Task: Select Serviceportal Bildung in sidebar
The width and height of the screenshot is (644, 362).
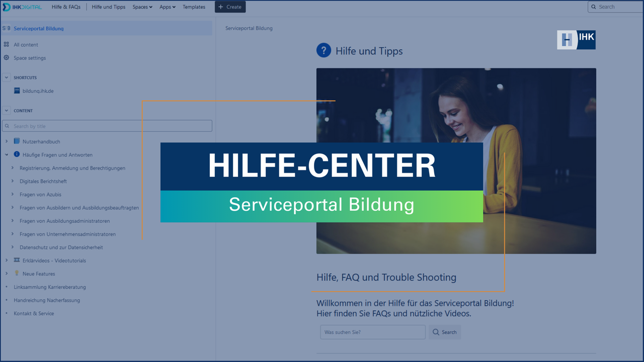Action: 106,28
